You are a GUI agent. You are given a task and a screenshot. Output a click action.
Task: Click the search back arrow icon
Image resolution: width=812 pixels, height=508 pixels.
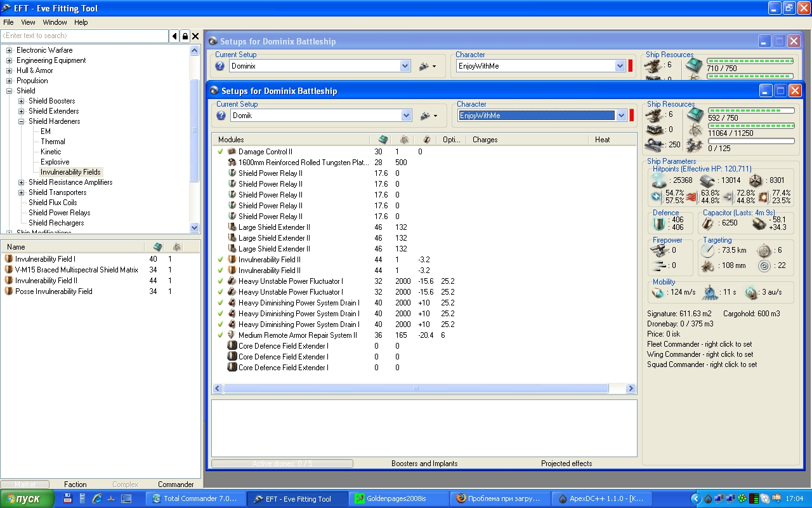(174, 36)
